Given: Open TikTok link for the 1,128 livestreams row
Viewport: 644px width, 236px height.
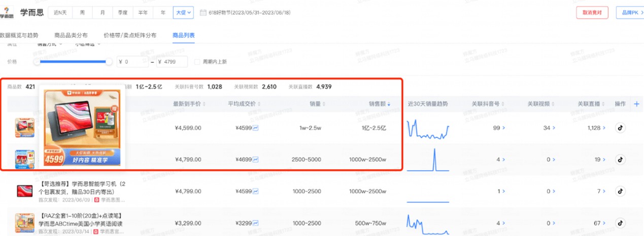Looking at the screenshot, I should [x=620, y=128].
